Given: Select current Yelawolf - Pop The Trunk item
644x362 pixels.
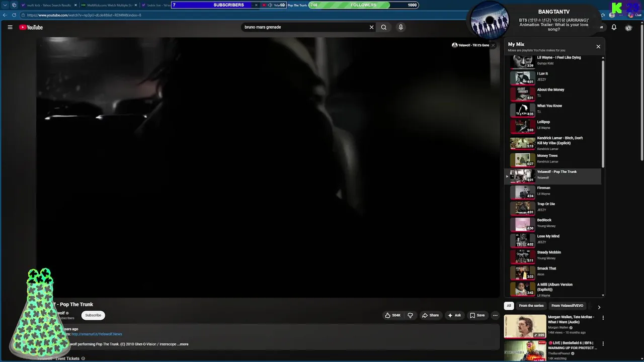Looking at the screenshot, I should click(x=552, y=175).
